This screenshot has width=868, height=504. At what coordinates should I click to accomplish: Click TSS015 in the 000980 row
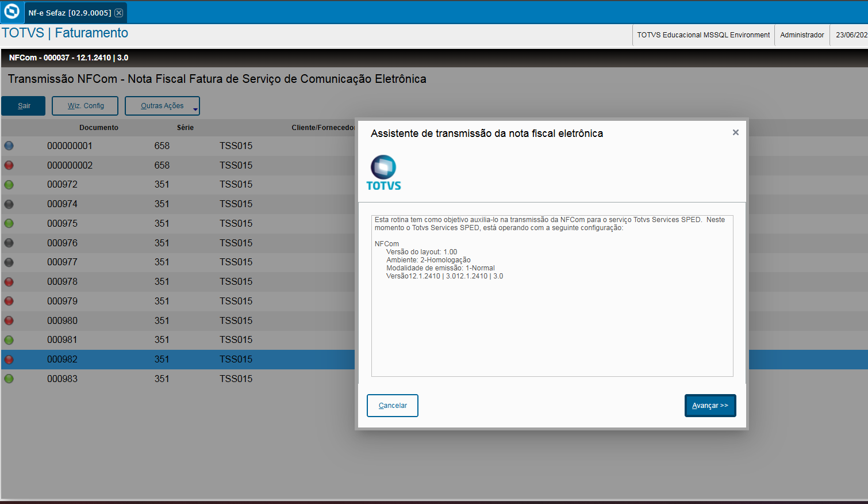click(236, 321)
